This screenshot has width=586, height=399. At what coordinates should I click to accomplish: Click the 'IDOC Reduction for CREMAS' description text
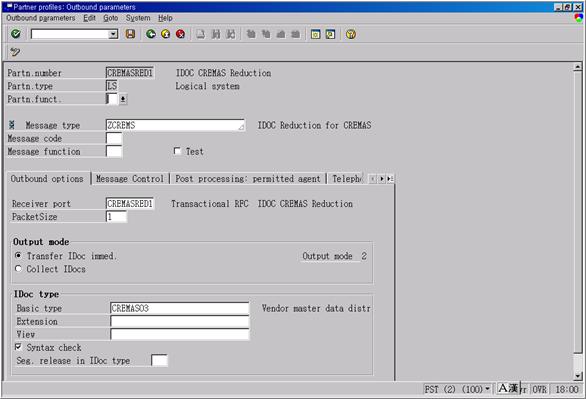tap(314, 125)
